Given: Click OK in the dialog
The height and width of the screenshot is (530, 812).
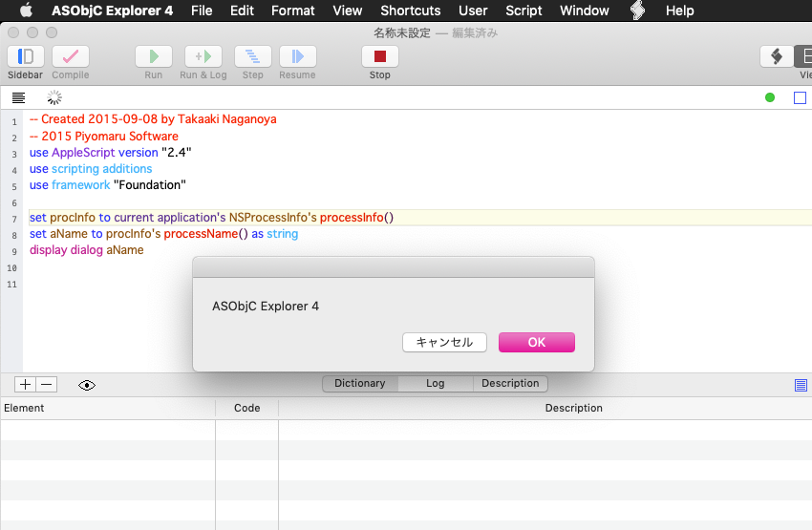Looking at the screenshot, I should [537, 342].
